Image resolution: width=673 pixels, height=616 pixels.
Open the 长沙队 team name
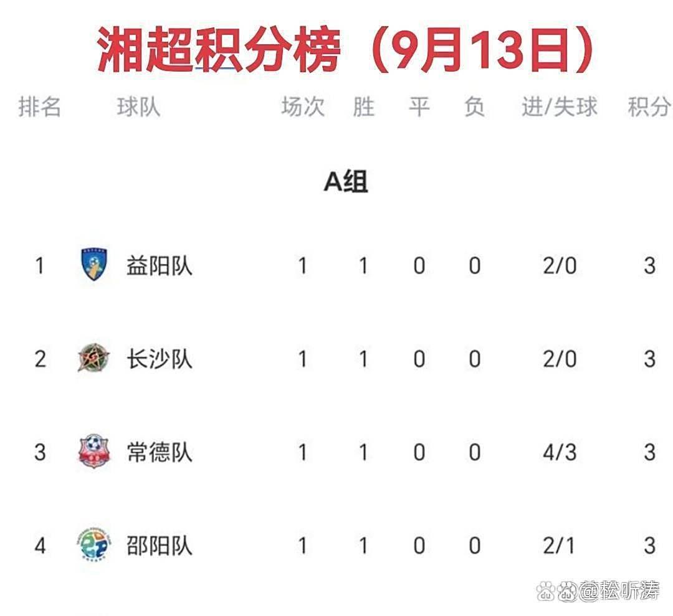(160, 359)
